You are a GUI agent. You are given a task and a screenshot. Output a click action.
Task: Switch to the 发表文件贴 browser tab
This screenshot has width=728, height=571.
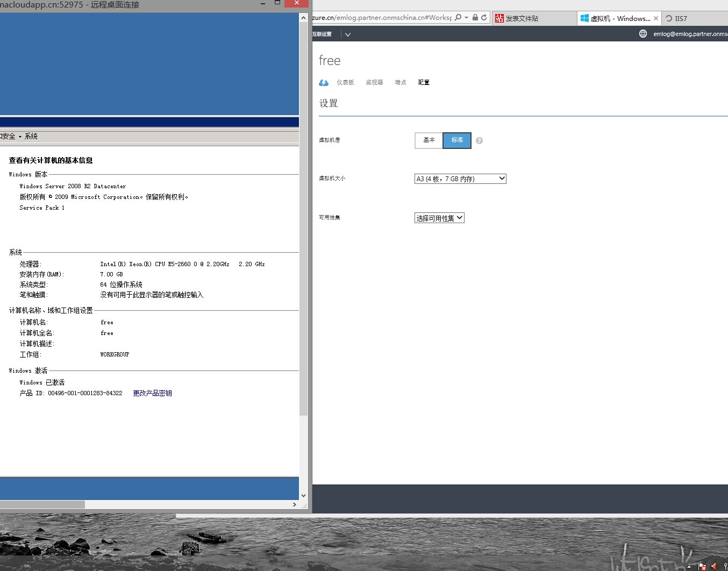[x=522, y=18]
